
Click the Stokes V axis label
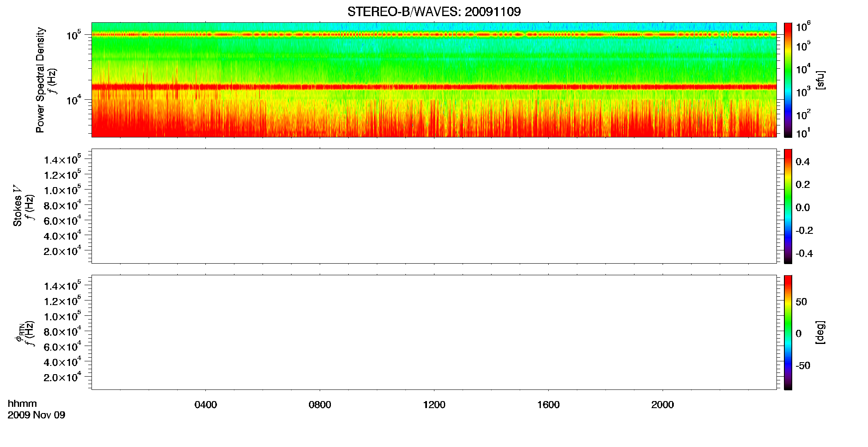(x=18, y=206)
